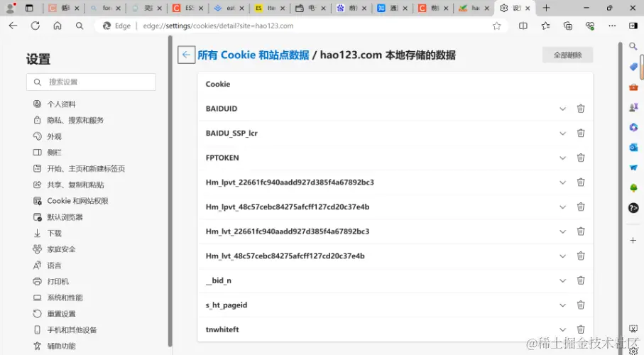Go to the browser home page
Viewport: 644px width, 355px height.
pyautogui.click(x=58, y=26)
